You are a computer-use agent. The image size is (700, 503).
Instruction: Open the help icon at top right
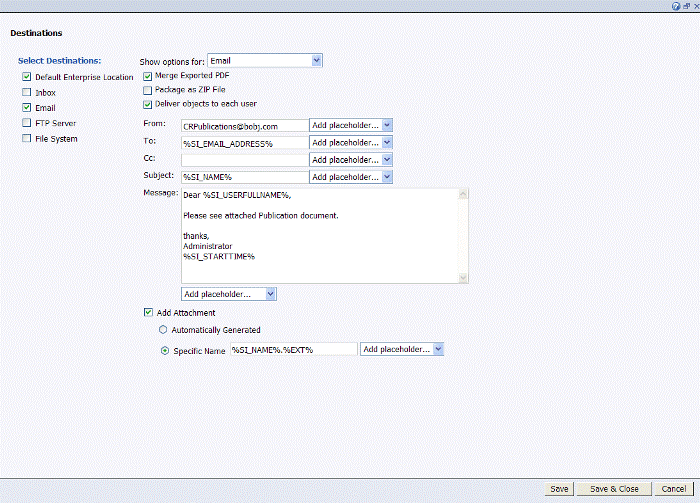pos(675,6)
